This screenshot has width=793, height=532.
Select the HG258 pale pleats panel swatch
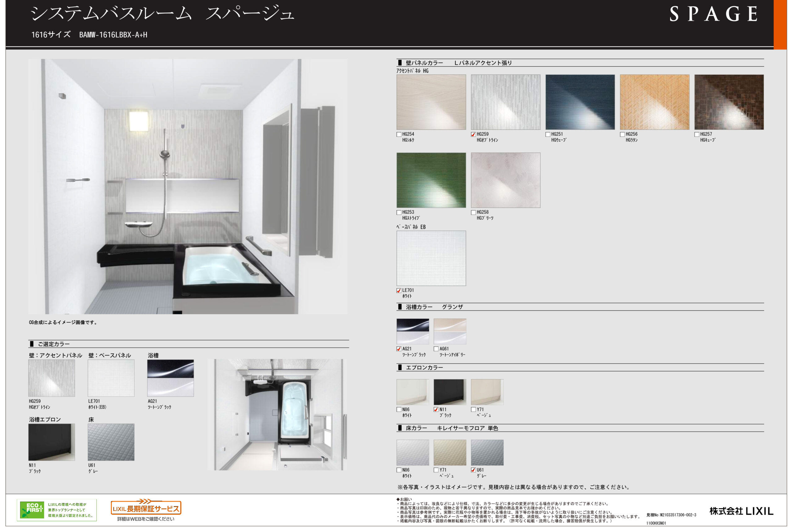click(505, 180)
